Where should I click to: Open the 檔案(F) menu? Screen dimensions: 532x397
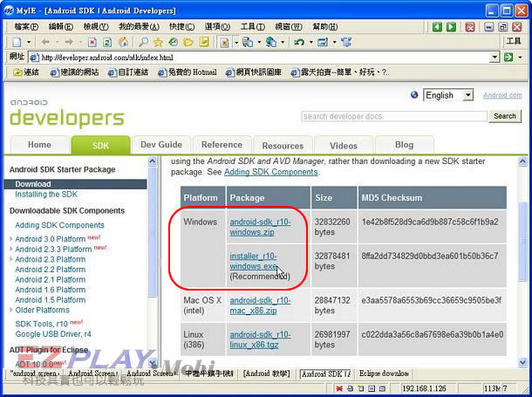[26, 27]
